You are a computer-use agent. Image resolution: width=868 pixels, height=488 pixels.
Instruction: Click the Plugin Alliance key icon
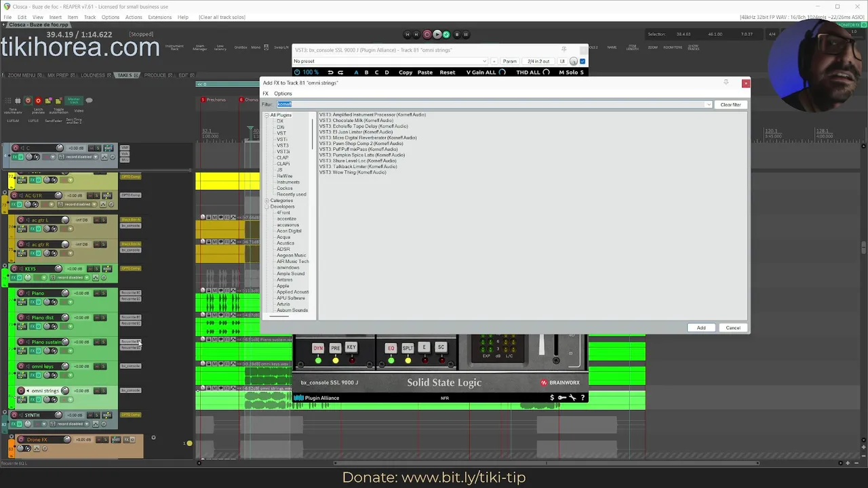pyautogui.click(x=562, y=398)
